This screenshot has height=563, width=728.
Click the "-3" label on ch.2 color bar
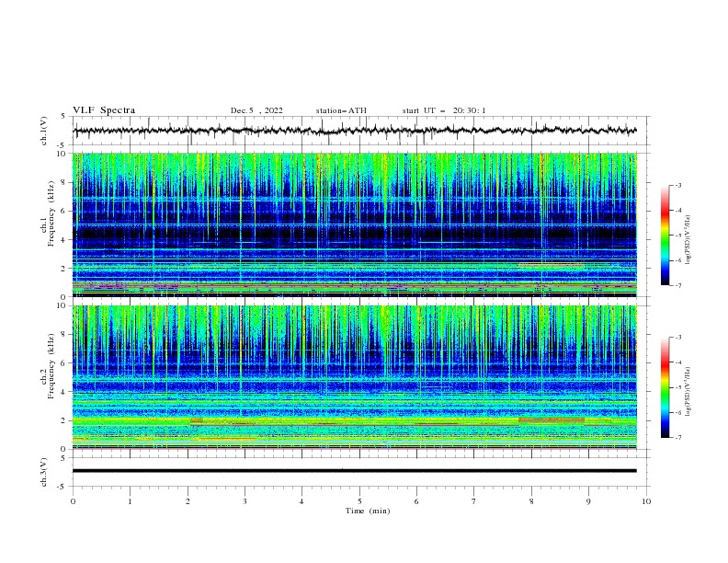coord(677,338)
